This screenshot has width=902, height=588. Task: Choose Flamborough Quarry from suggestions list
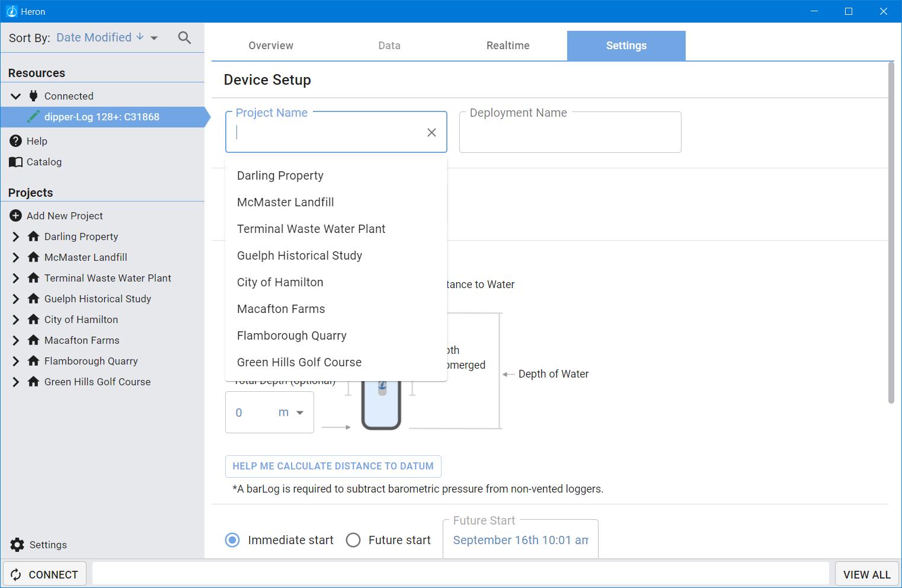click(336, 335)
